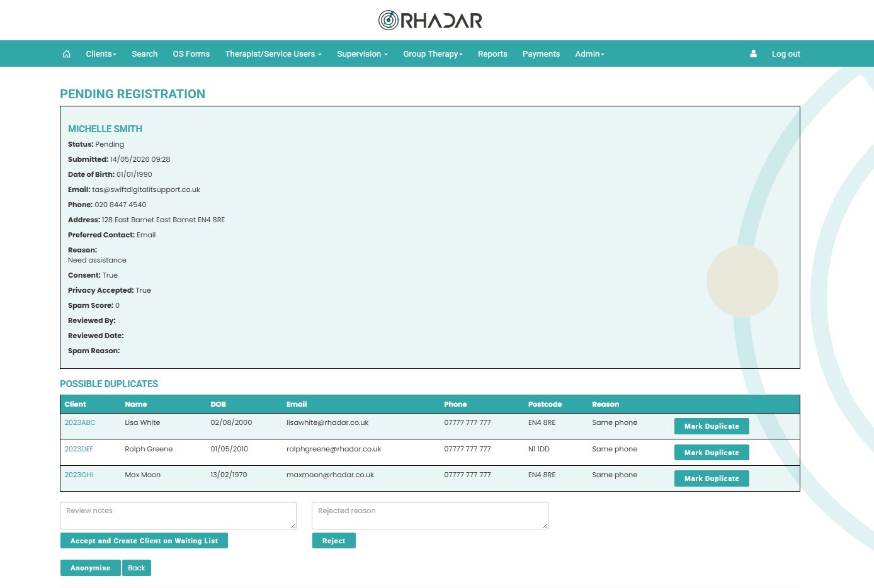Open the Payments page
Screen dimensions: 874x588
pyautogui.click(x=541, y=54)
